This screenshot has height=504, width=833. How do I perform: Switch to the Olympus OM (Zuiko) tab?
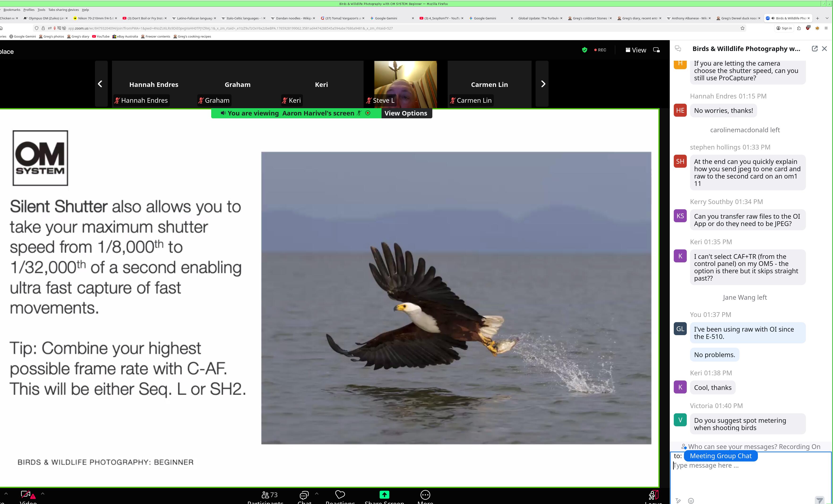tap(46, 18)
